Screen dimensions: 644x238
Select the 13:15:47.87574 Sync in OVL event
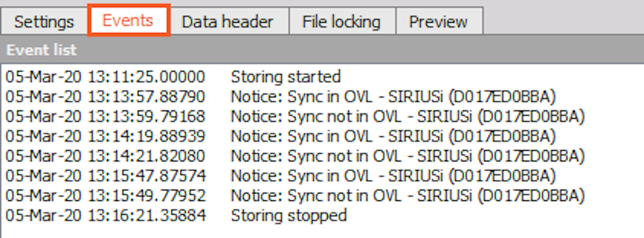point(322,176)
